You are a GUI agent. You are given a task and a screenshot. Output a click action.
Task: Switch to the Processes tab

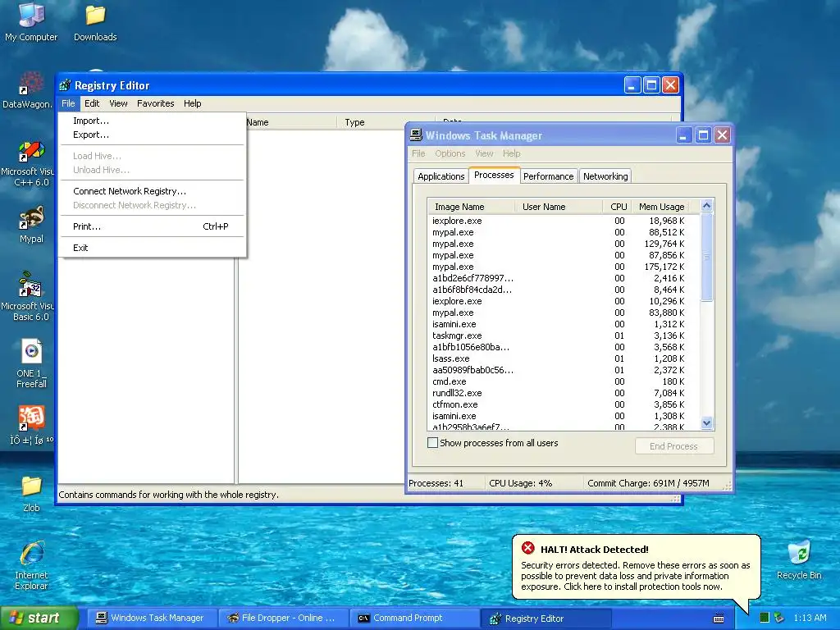pyautogui.click(x=494, y=175)
